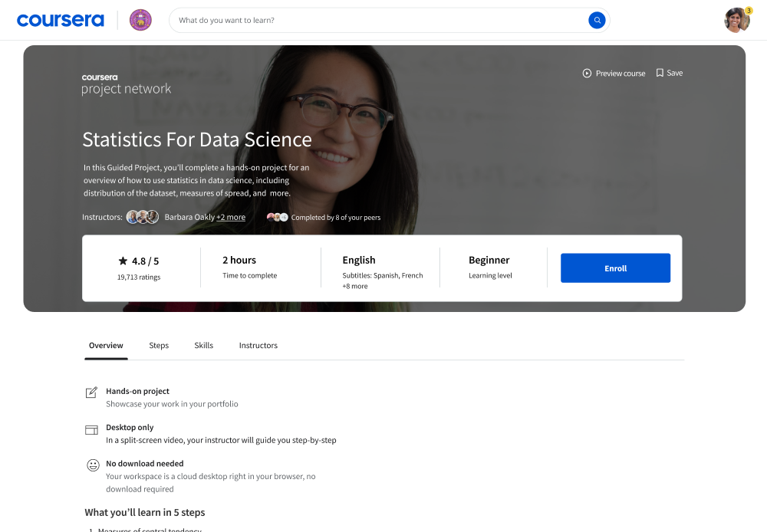Submit search with the magnifier button
767x532 pixels.
coord(597,20)
